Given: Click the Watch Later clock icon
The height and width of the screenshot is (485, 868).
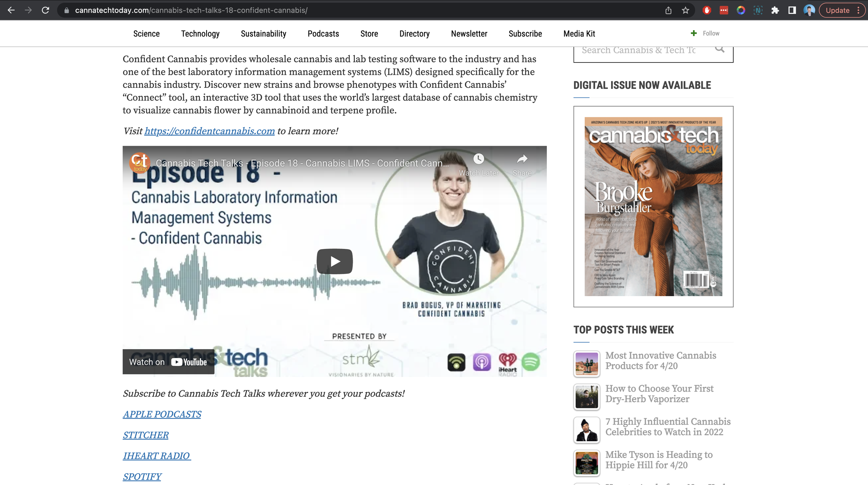Looking at the screenshot, I should [x=478, y=159].
